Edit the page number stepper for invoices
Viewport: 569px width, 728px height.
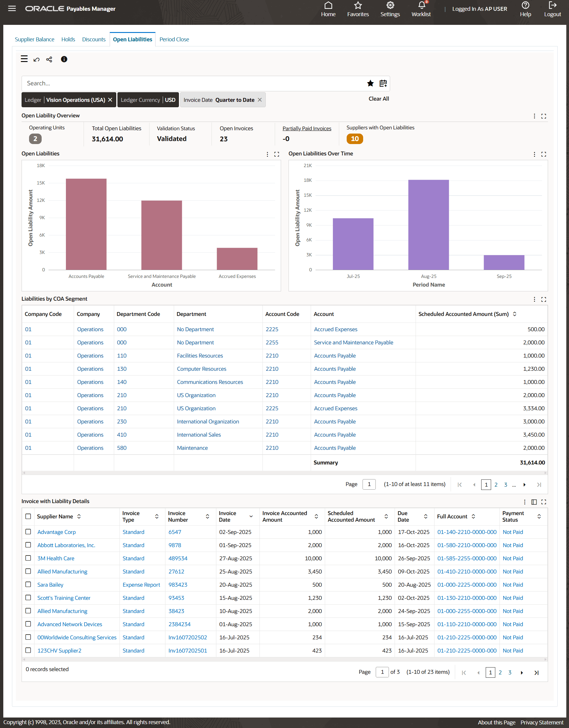383,672
